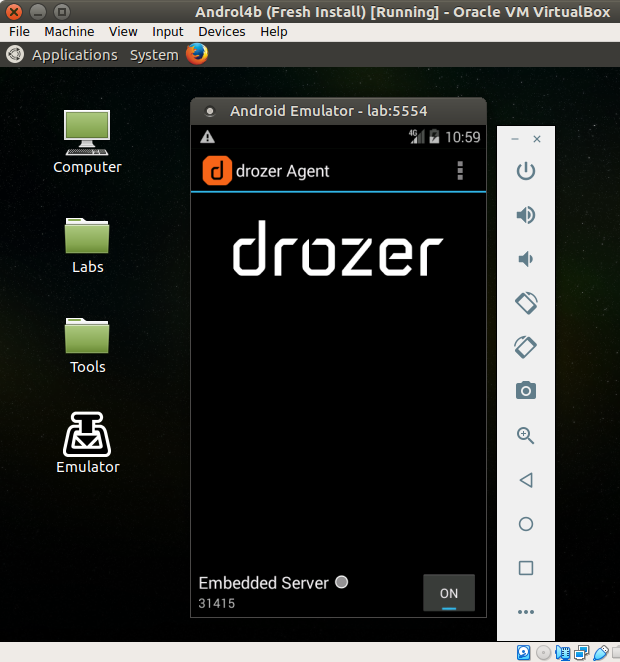Open emulator extended controls (three dots)
Viewport: 620px width, 662px height.
point(525,612)
